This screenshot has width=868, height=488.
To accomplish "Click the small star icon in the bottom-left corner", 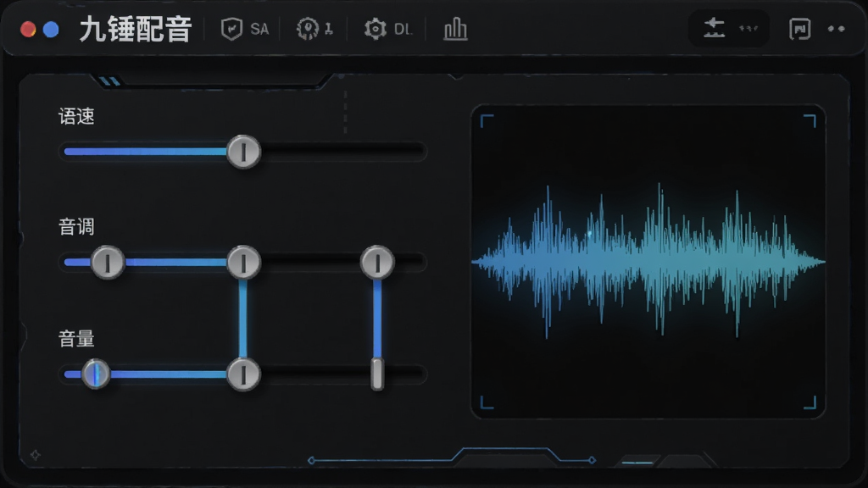I will tap(36, 455).
